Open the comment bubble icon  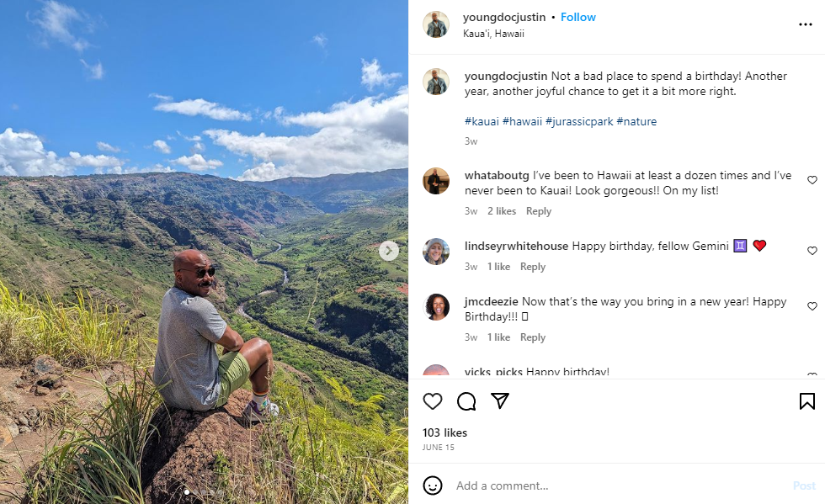point(466,401)
